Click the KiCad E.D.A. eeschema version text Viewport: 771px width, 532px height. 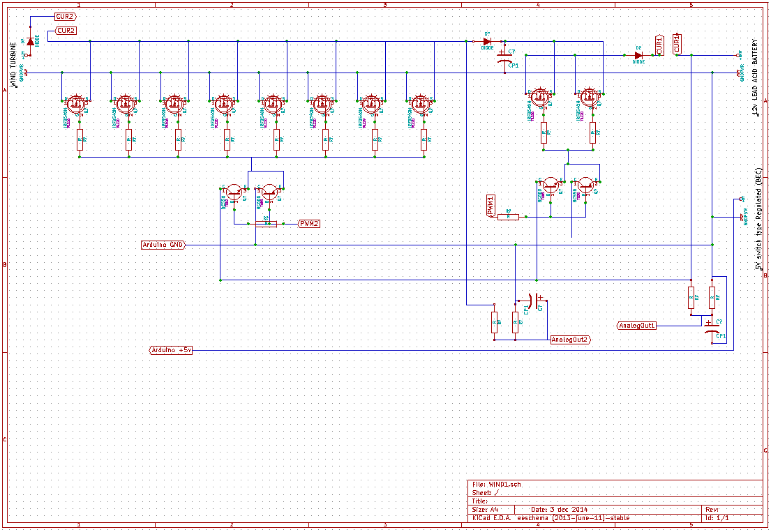(x=551, y=518)
